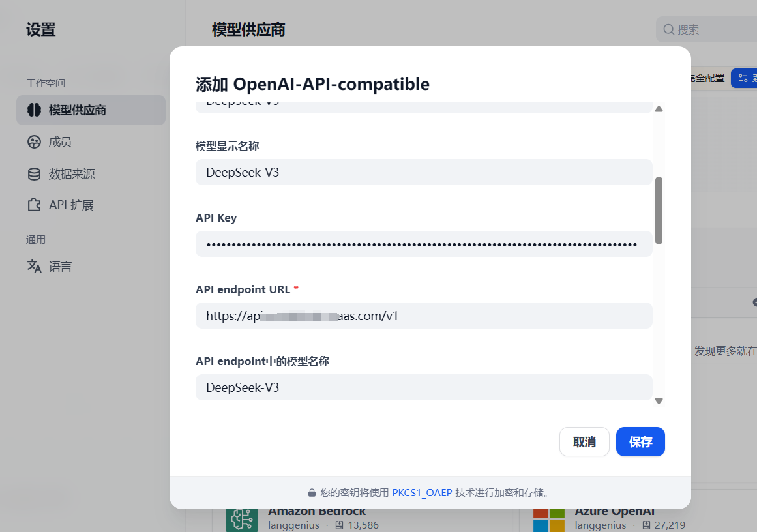This screenshot has width=757, height=532.
Task: Click the Azure OpenAI logo icon
Action: click(549, 520)
